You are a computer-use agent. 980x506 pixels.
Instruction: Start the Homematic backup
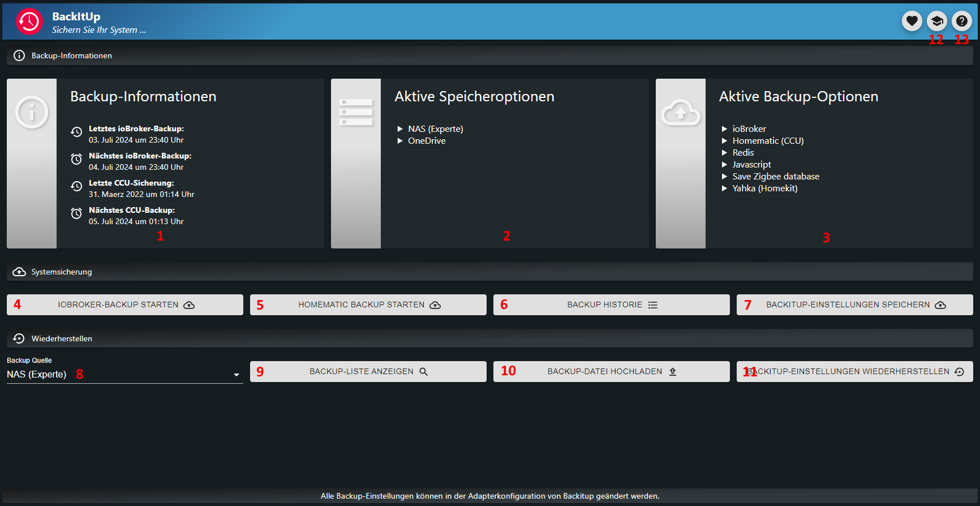(x=368, y=305)
